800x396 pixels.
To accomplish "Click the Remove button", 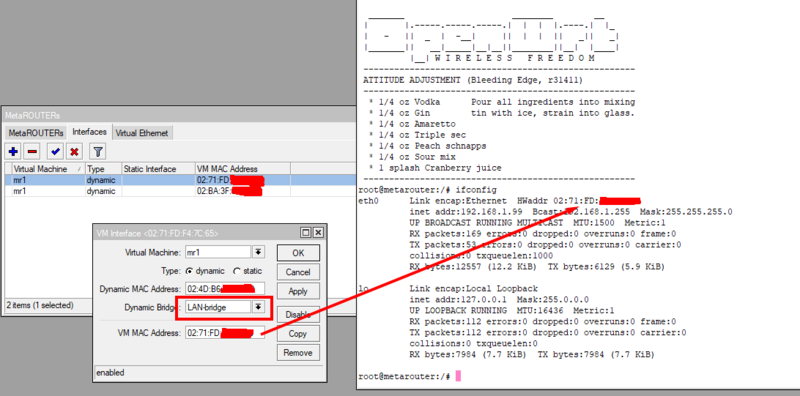I will click(x=298, y=353).
